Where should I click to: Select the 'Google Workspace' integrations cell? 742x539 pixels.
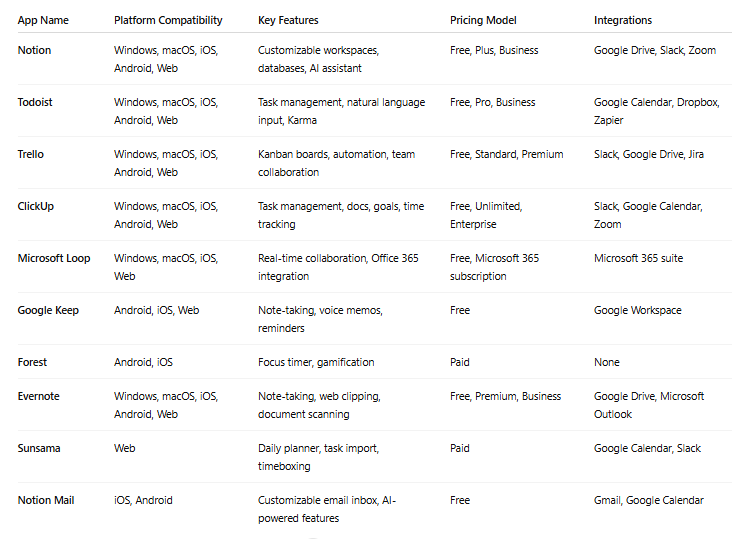[x=637, y=310]
